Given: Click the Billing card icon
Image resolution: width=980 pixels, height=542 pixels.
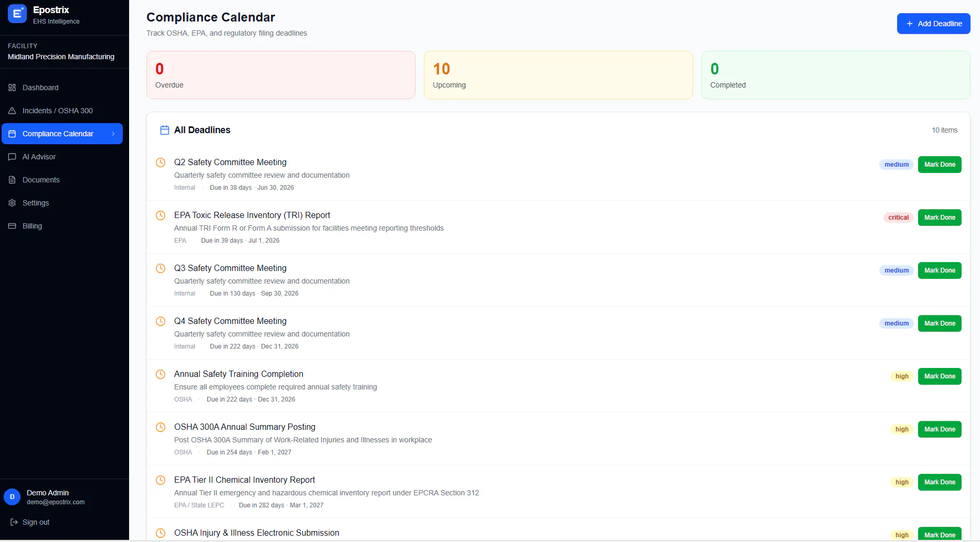Looking at the screenshot, I should 12,226.
